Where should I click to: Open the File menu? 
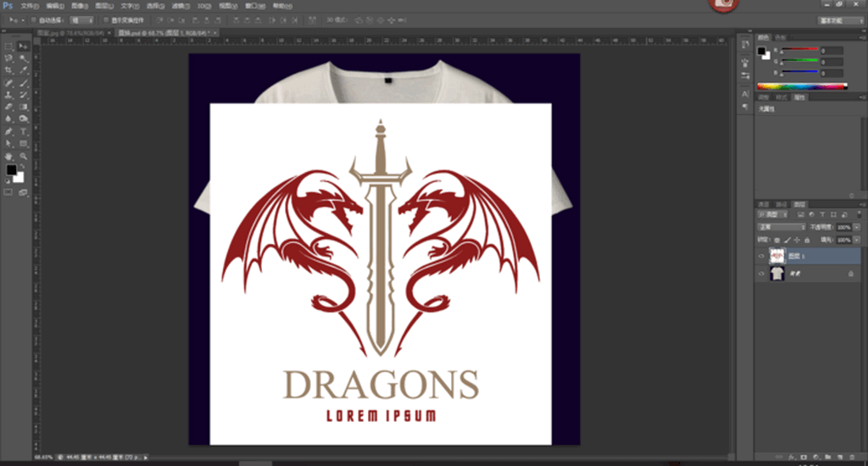(30, 6)
